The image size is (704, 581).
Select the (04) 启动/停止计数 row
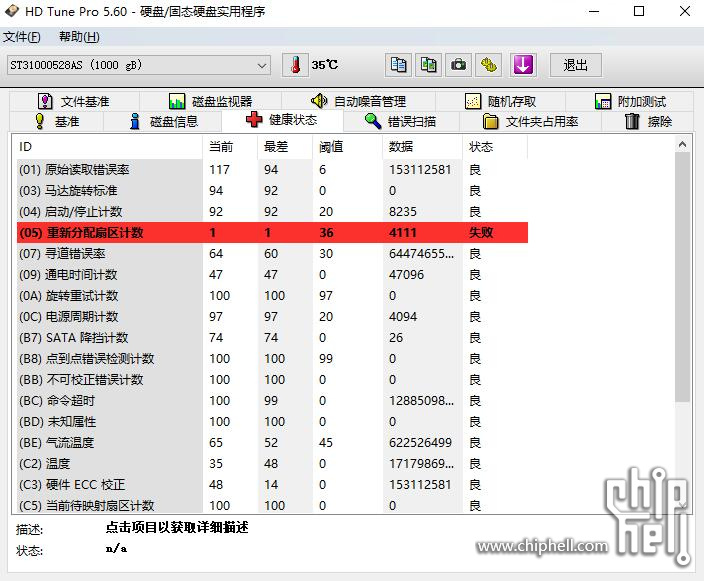point(272,211)
